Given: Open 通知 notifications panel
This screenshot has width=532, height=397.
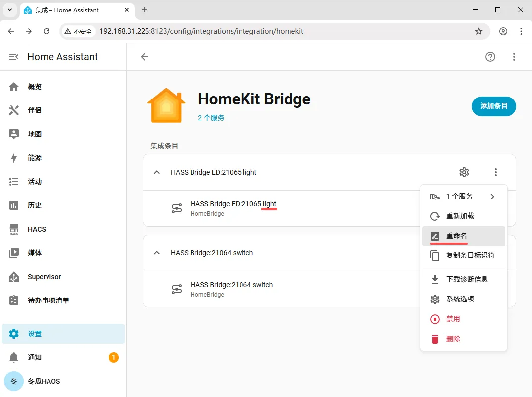Looking at the screenshot, I should [x=63, y=357].
